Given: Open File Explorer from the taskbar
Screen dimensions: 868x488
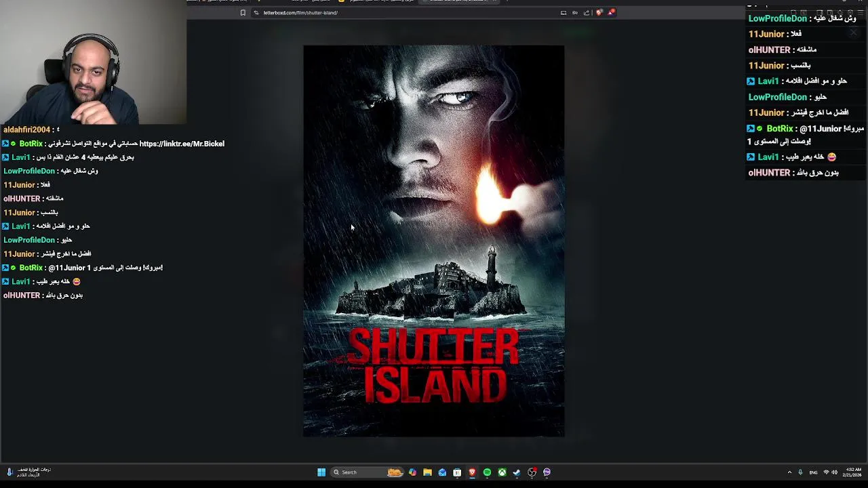Looking at the screenshot, I should [427, 472].
